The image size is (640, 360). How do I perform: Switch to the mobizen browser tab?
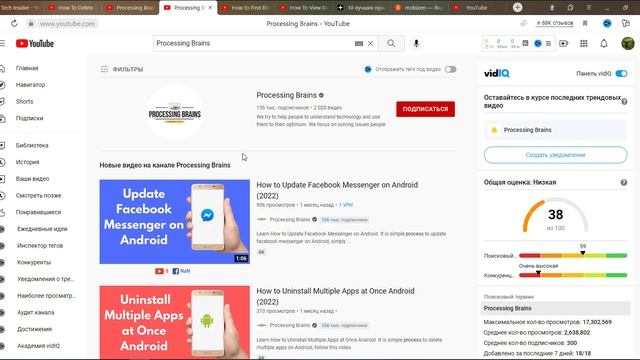coord(420,7)
